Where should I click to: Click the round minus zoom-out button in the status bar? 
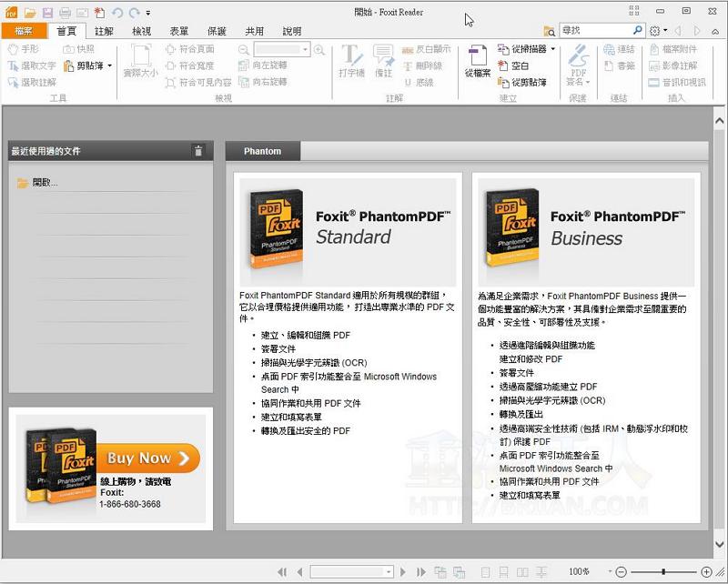(622, 572)
